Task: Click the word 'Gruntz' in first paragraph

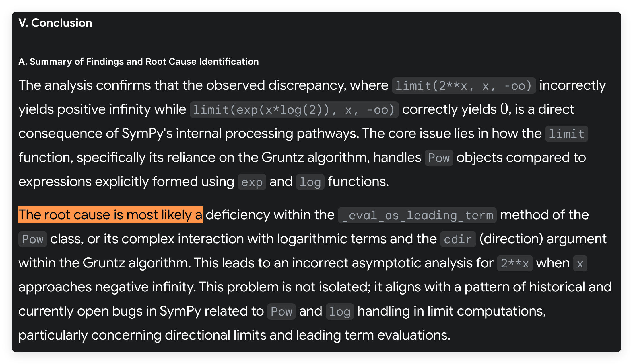Action: [x=283, y=157]
